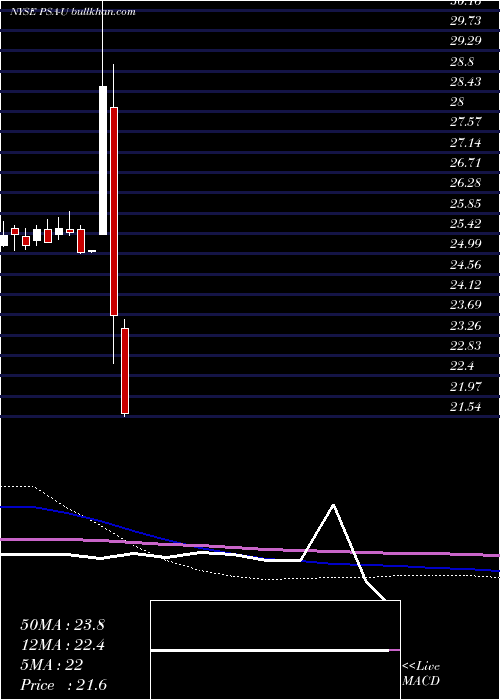
Task: Click the 12MA : 22.4 readout
Action: pyautogui.click(x=62, y=645)
